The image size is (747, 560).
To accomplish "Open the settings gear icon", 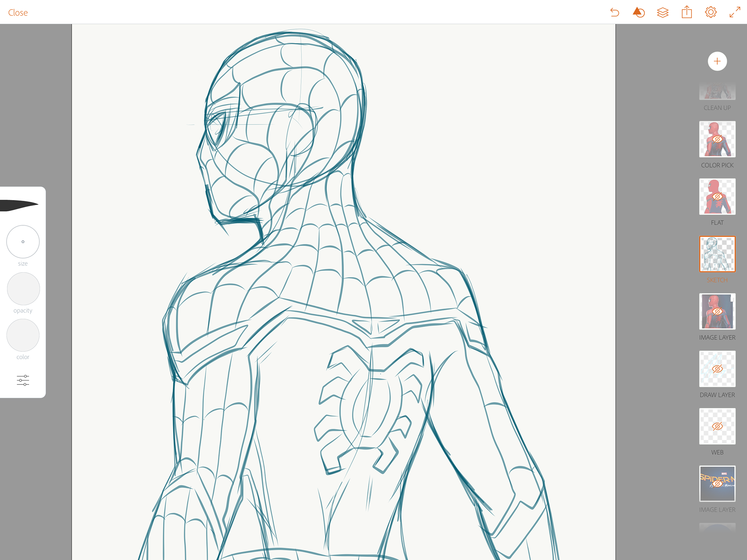I will tap(711, 12).
